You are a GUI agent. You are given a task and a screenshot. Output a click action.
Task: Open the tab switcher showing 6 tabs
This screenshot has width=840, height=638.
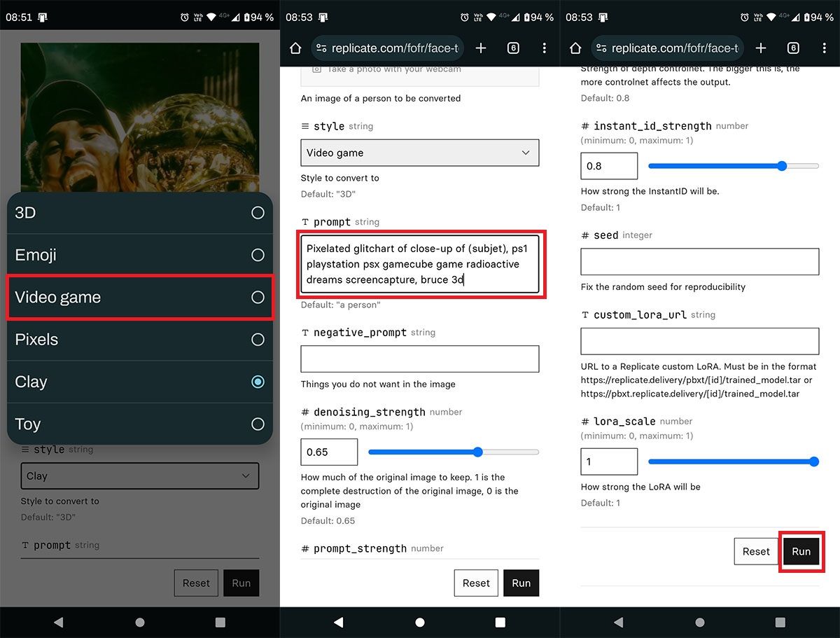click(513, 48)
